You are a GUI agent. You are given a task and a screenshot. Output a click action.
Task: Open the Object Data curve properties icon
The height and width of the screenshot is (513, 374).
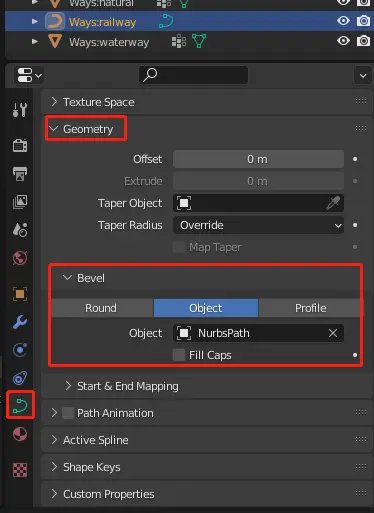click(x=20, y=406)
